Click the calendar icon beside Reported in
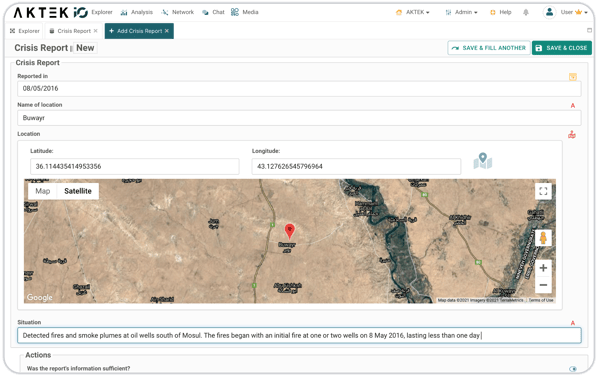 pos(573,77)
